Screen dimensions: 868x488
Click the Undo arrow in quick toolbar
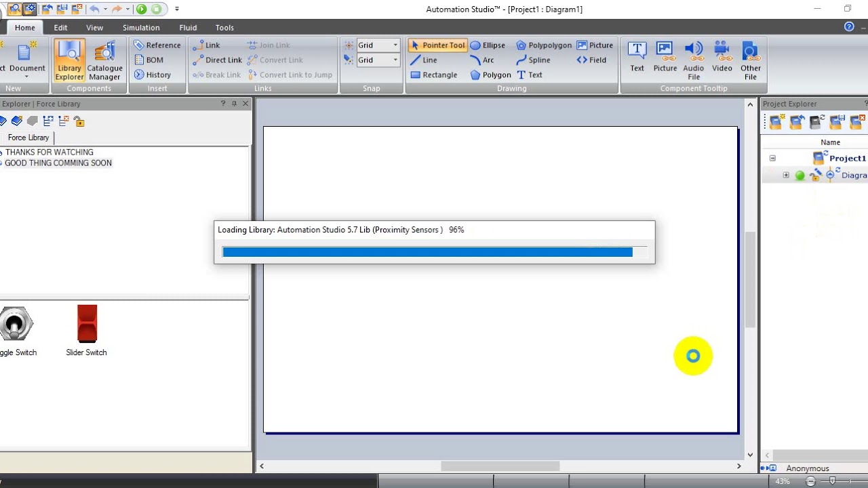[94, 9]
